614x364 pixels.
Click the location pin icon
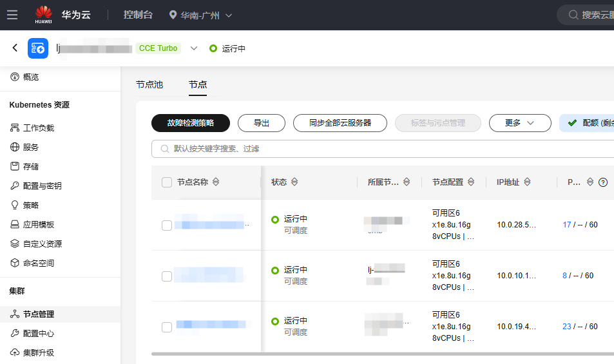(x=173, y=15)
